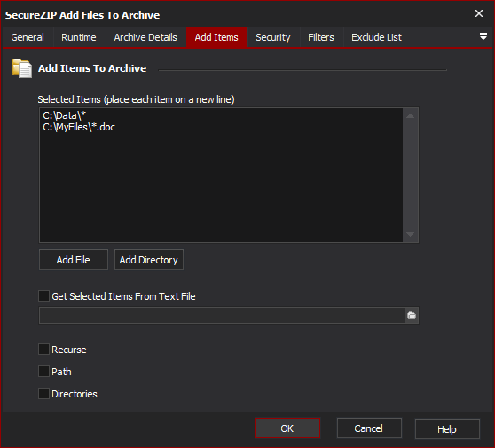Click the scroll up arrow of Selected Items
This screenshot has height=448, width=495.
[411, 116]
